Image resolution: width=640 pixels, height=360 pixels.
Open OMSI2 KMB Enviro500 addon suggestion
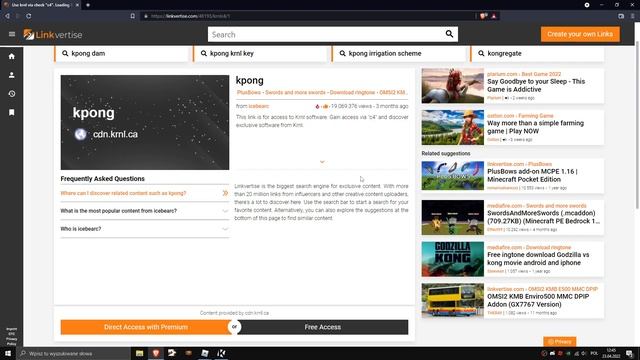coord(538,300)
